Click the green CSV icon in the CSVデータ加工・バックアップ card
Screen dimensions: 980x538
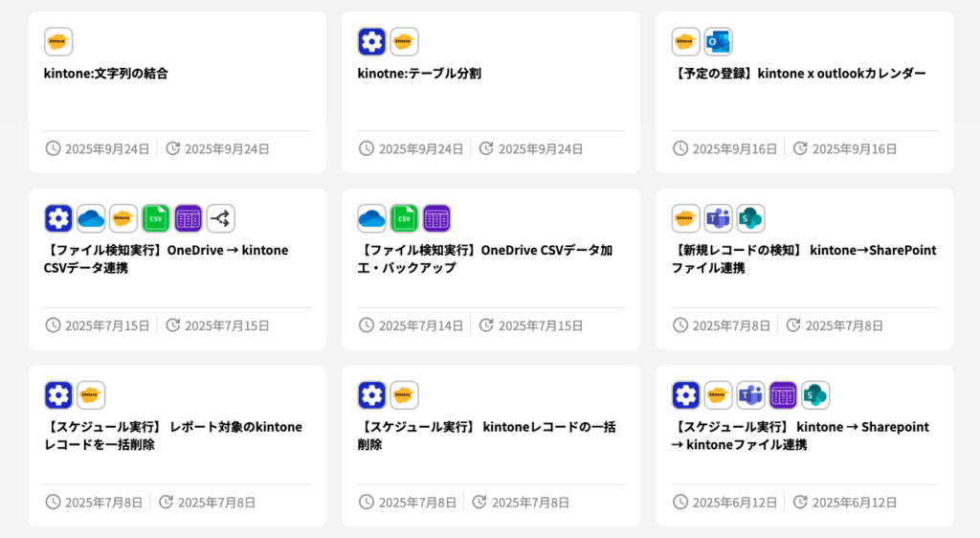(404, 218)
